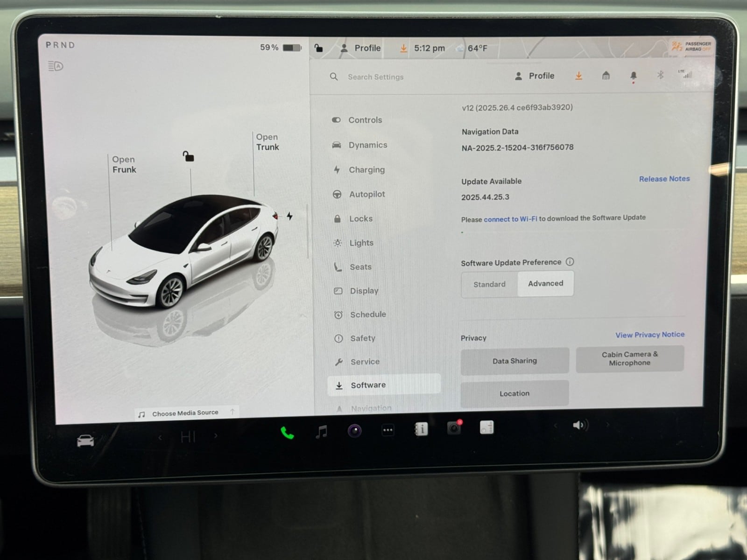Launch the purple camera app icon

[354, 430]
